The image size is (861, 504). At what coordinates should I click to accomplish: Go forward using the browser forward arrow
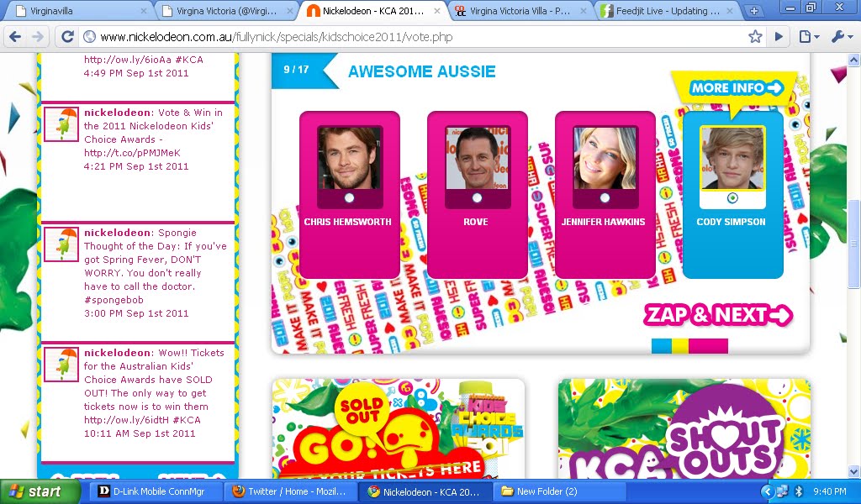click(x=37, y=37)
